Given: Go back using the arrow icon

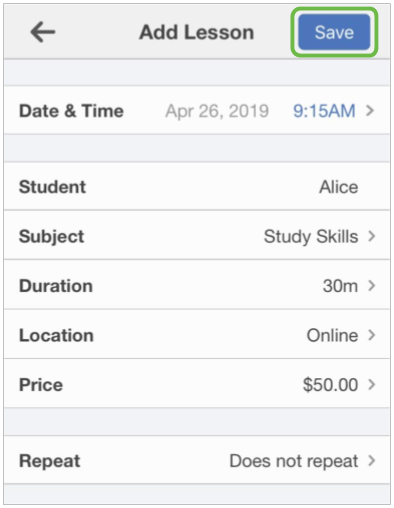Looking at the screenshot, I should 43,32.
